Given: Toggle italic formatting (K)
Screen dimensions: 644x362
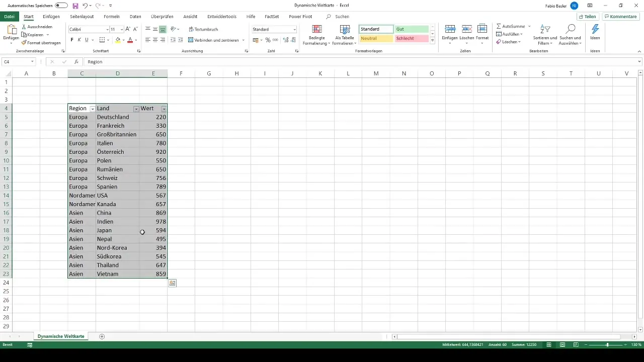Looking at the screenshot, I should pos(79,40).
